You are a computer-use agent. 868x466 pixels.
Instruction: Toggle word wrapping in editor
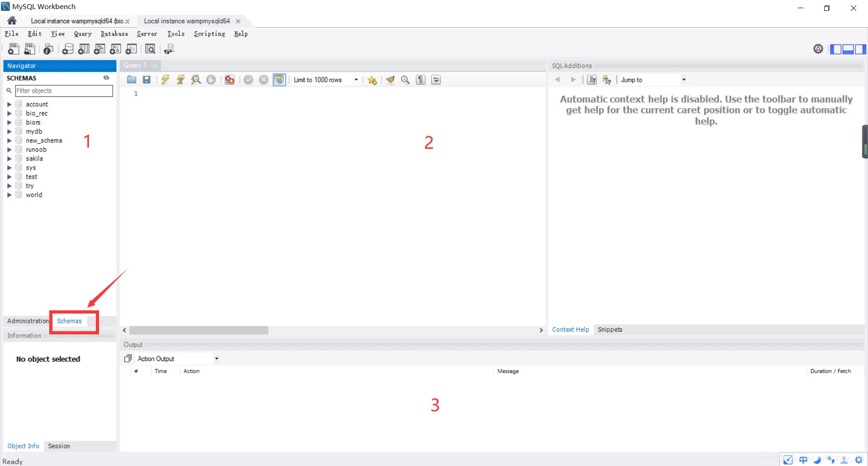[x=436, y=80]
